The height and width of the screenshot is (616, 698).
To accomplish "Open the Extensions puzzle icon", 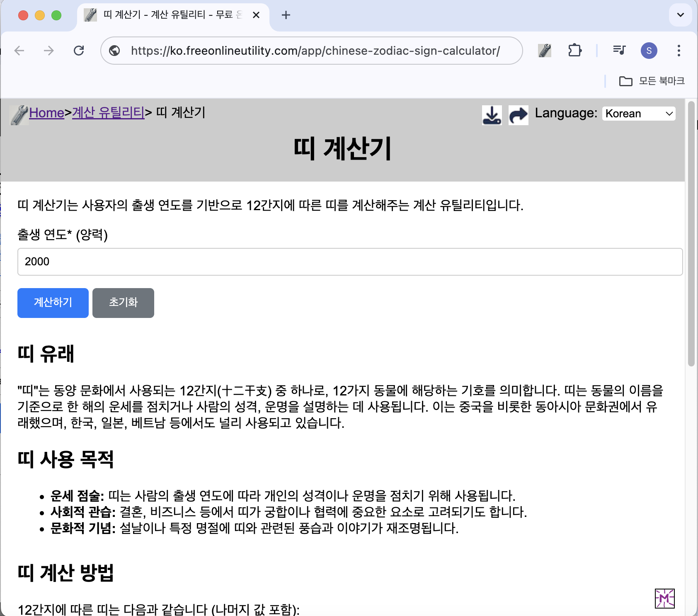I will click(574, 51).
